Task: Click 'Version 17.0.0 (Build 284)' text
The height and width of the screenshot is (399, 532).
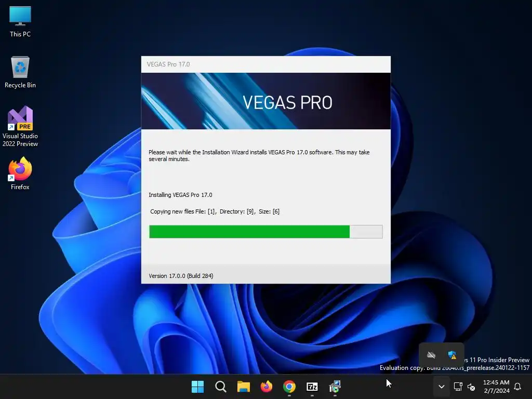Action: tap(181, 276)
